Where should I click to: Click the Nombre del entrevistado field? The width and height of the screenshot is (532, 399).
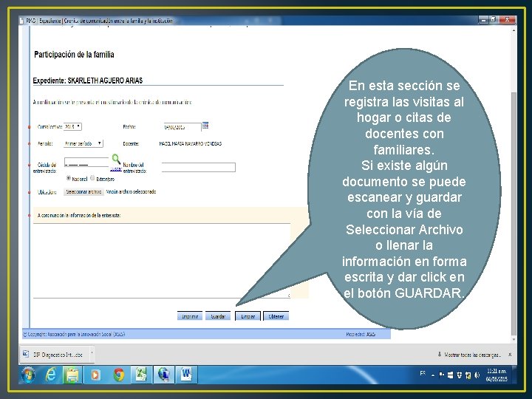(199, 167)
